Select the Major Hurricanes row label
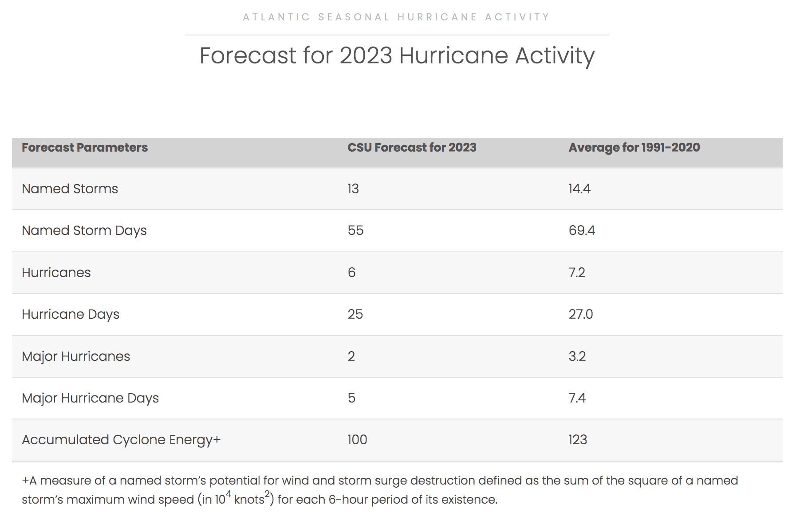796x532 pixels. (x=76, y=357)
